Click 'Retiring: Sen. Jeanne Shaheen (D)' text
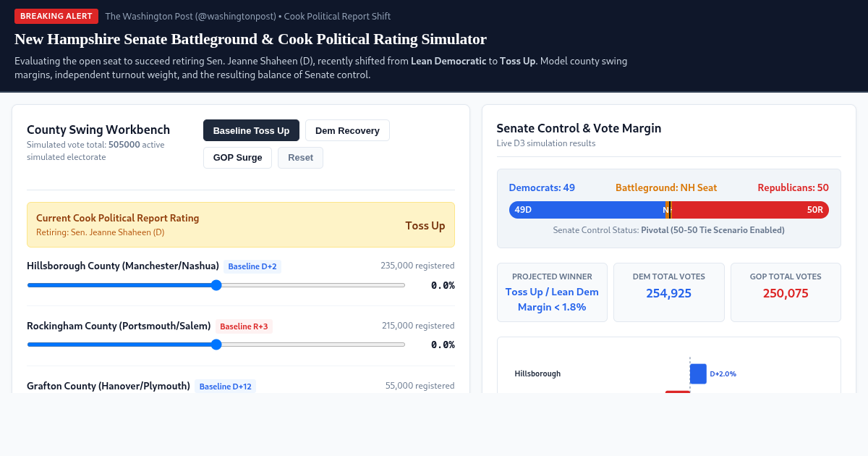The width and height of the screenshot is (868, 456). click(101, 232)
